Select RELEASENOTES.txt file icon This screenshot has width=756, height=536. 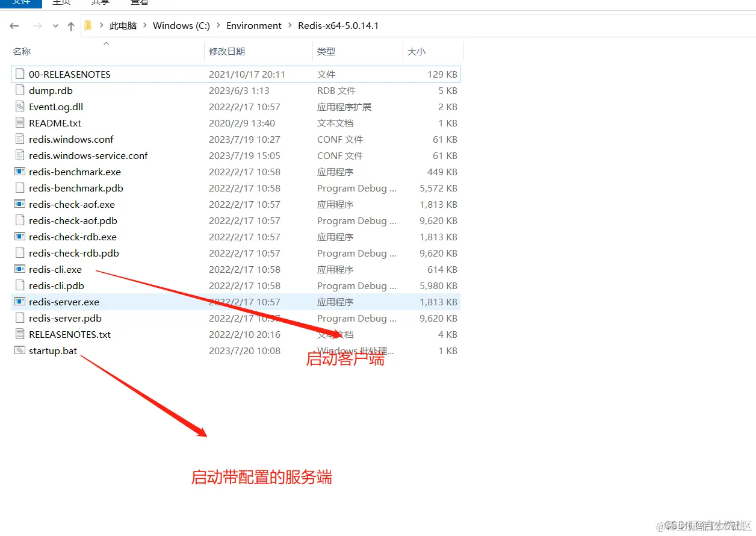[x=20, y=334]
